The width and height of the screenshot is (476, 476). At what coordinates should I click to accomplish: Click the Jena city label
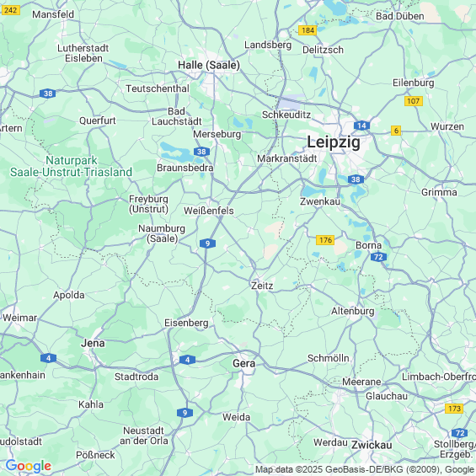click(93, 343)
